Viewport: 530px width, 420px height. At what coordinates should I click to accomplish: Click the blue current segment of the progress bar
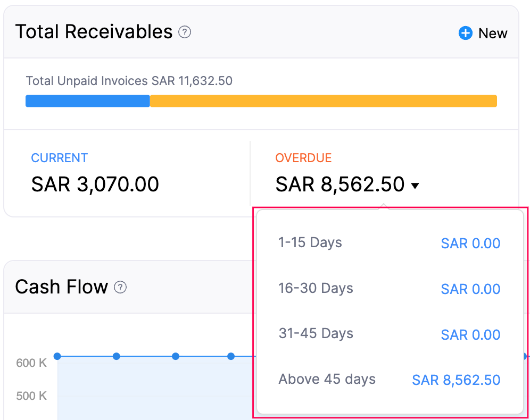coord(87,100)
